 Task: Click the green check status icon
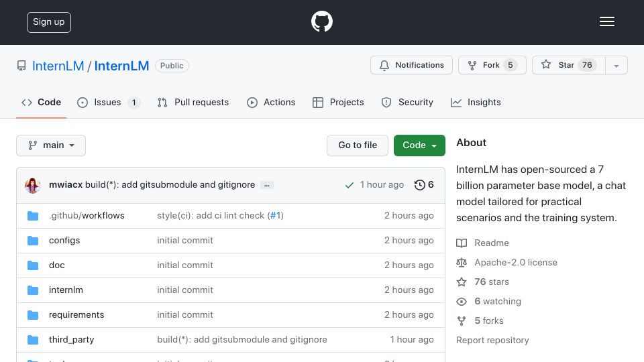tap(349, 185)
